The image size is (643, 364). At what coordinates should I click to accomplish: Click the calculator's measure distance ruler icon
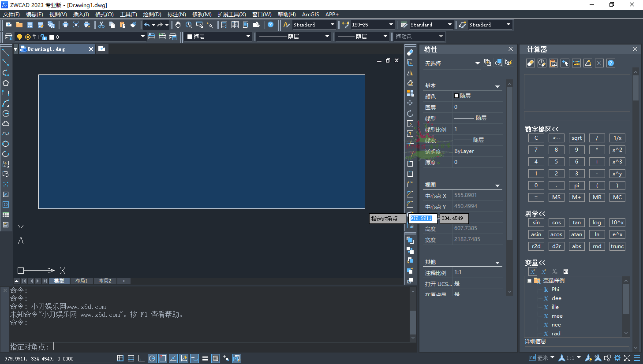point(576,63)
